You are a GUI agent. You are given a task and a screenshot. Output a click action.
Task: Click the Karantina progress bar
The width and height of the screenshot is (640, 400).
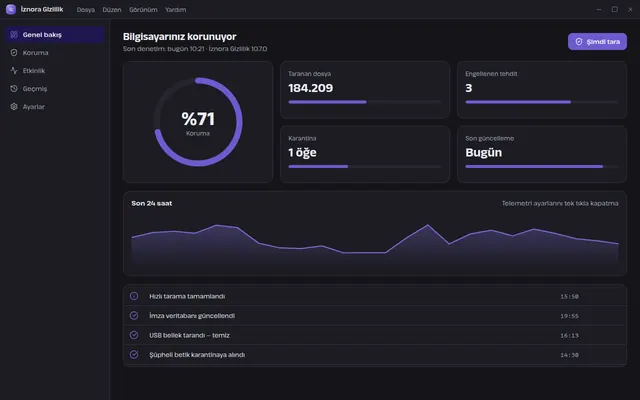(x=364, y=167)
